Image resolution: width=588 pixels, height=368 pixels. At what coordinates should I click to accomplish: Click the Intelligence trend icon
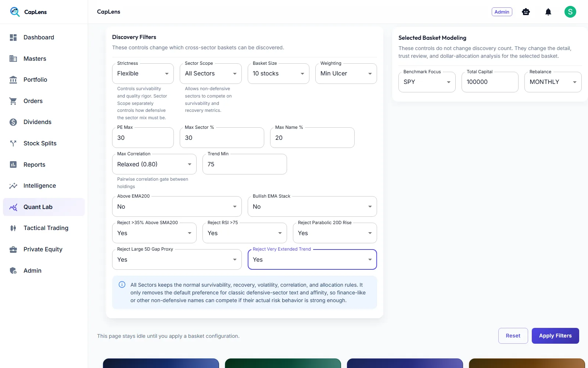coord(13,186)
